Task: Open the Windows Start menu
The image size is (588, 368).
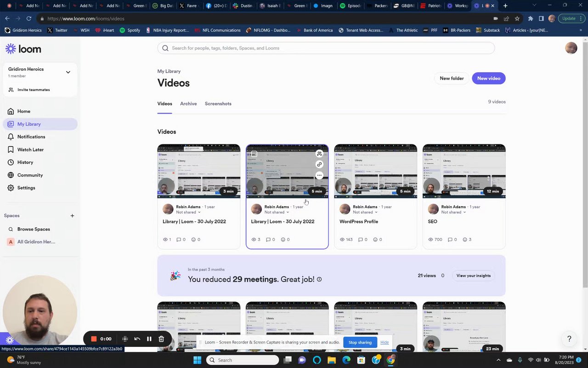Action: point(198,360)
